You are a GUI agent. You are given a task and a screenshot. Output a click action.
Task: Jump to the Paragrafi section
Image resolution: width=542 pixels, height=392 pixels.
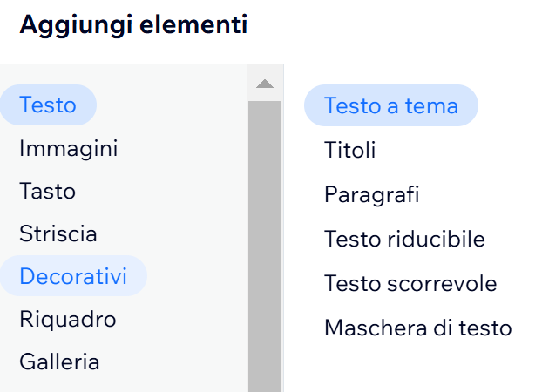coord(371,194)
